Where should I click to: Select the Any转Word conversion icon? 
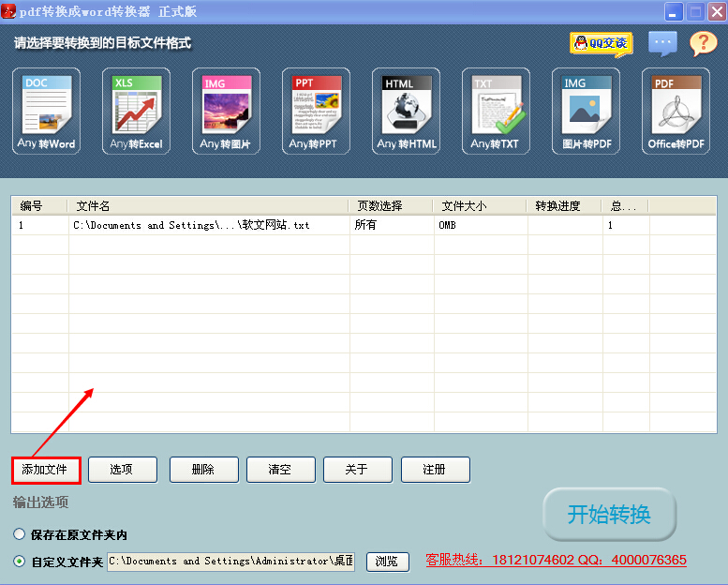pos(46,112)
